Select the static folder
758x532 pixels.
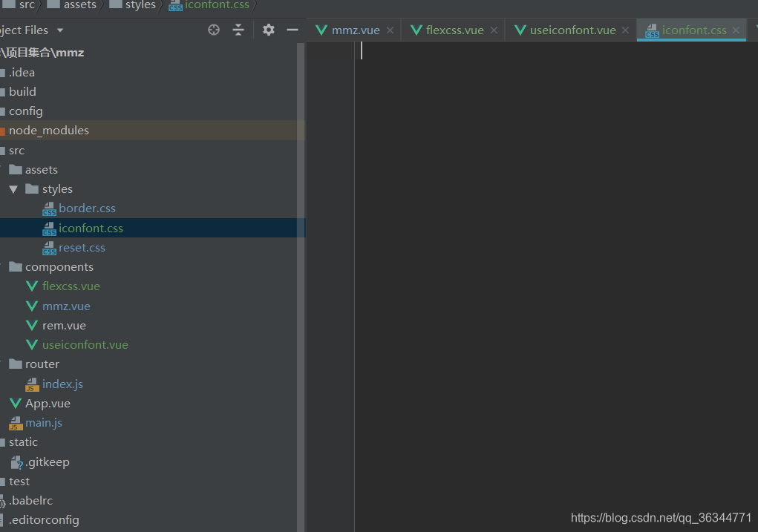point(23,442)
